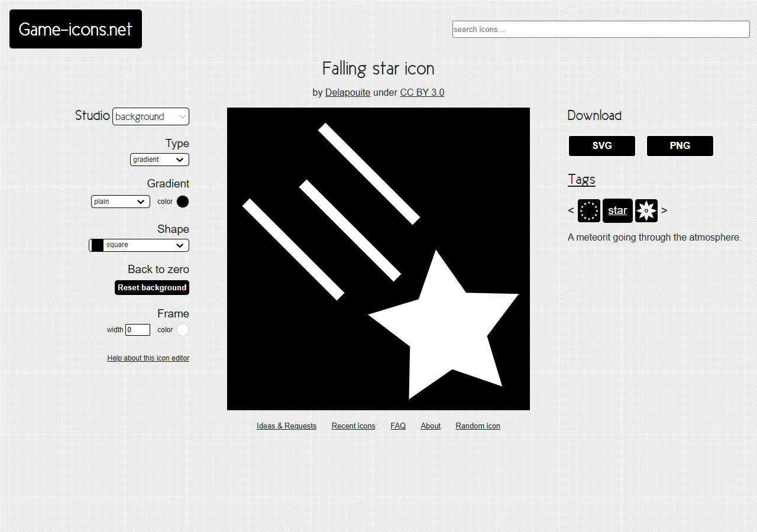The image size is (757, 532).
Task: Download the icon as PNG
Action: coord(680,146)
